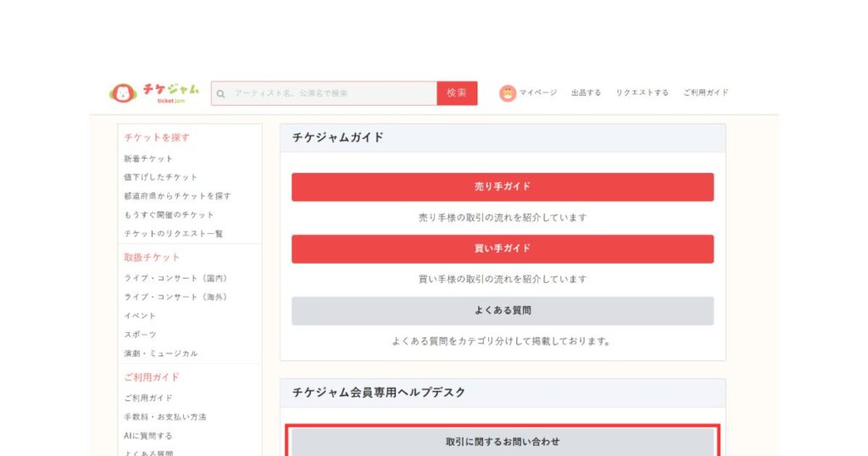Select 演劇・ミュージカル category

point(160,353)
